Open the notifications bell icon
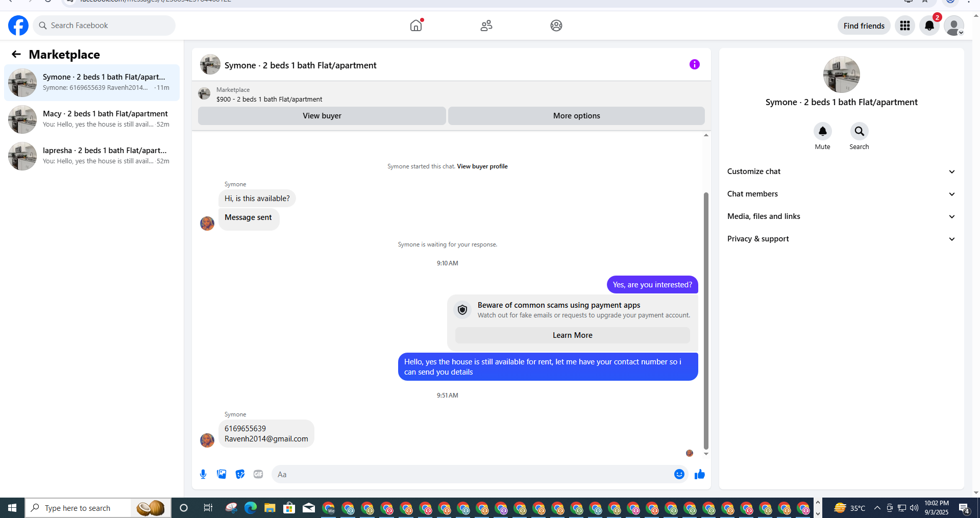 tap(929, 26)
